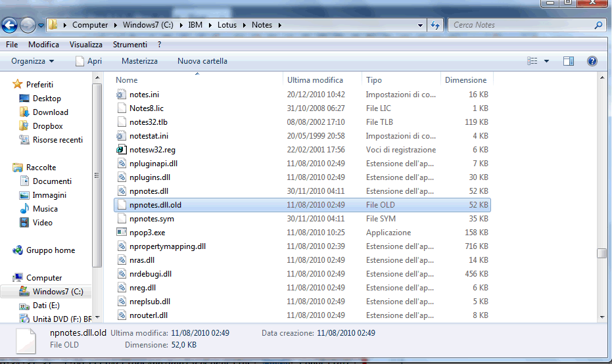
Task: Select Download in Preferiti
Action: (x=51, y=112)
